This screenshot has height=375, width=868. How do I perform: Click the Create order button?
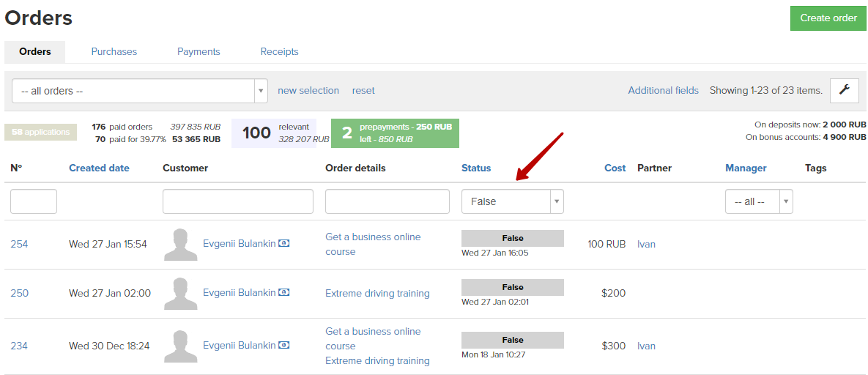tap(828, 18)
